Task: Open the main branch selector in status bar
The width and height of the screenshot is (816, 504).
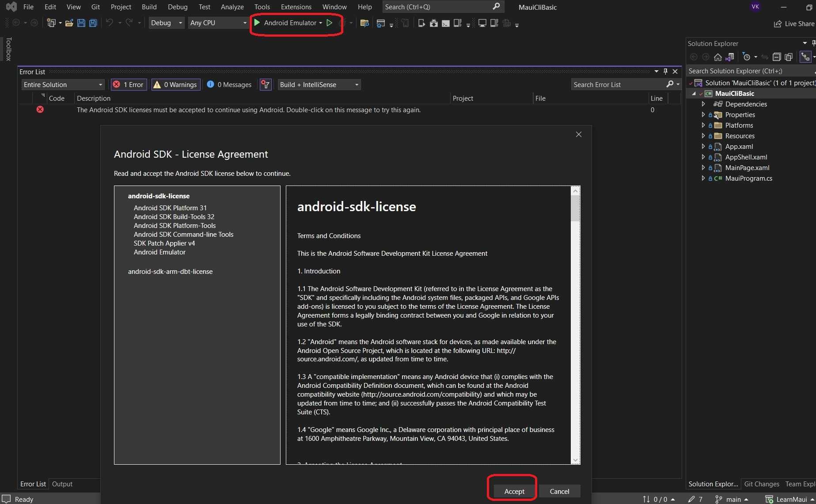Action: [x=732, y=499]
